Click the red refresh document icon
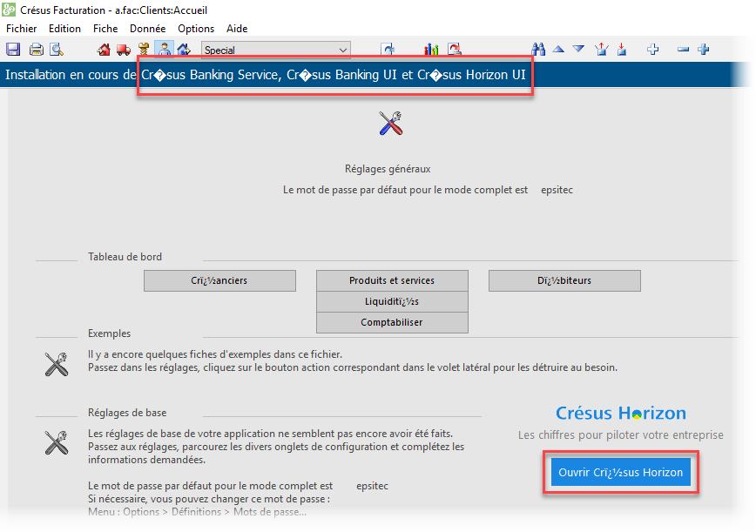Viewport: 756px width, 532px height. pos(454,49)
